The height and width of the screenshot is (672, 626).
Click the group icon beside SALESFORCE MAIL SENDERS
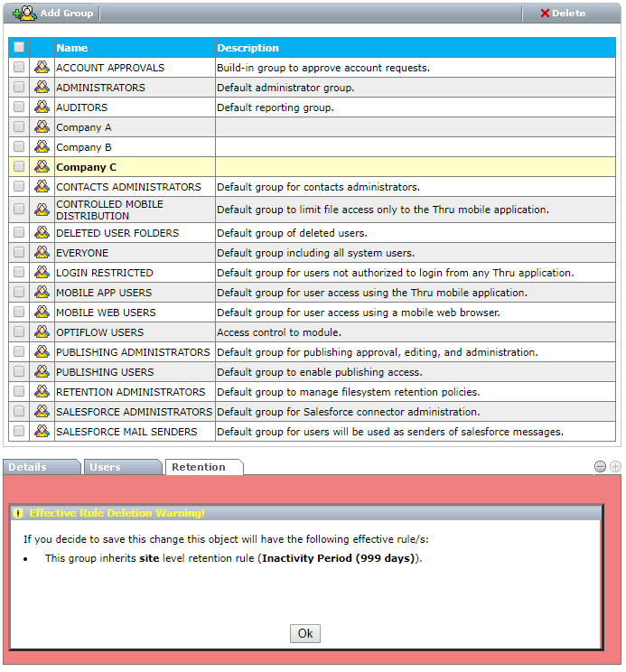[x=42, y=432]
